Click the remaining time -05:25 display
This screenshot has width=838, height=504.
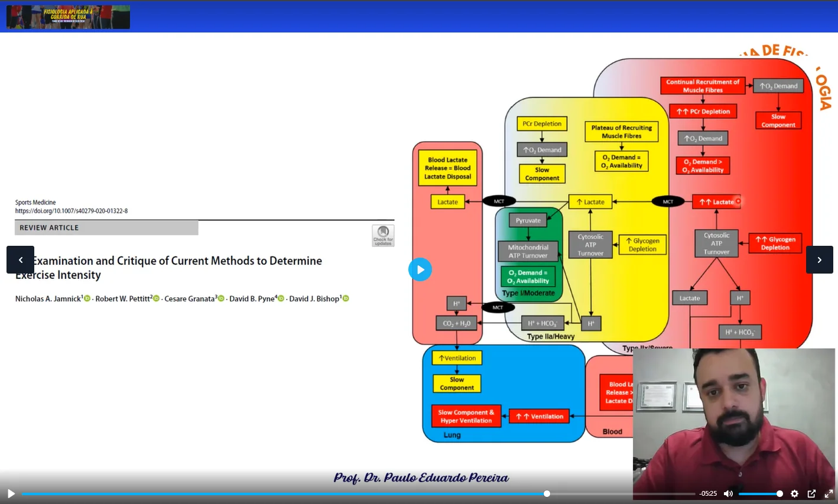coord(707,493)
